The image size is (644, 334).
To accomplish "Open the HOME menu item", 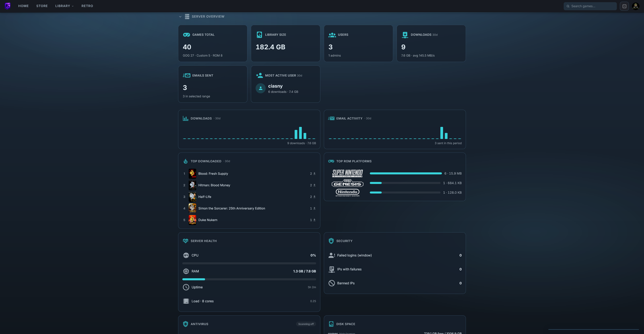I will click(23, 6).
